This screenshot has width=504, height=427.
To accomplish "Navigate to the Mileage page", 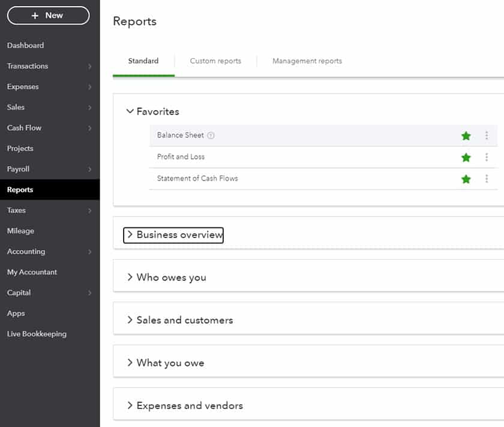I will tap(20, 231).
